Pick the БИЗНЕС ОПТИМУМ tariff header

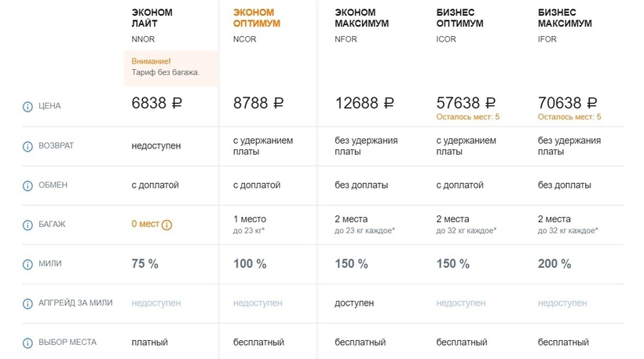[459, 18]
